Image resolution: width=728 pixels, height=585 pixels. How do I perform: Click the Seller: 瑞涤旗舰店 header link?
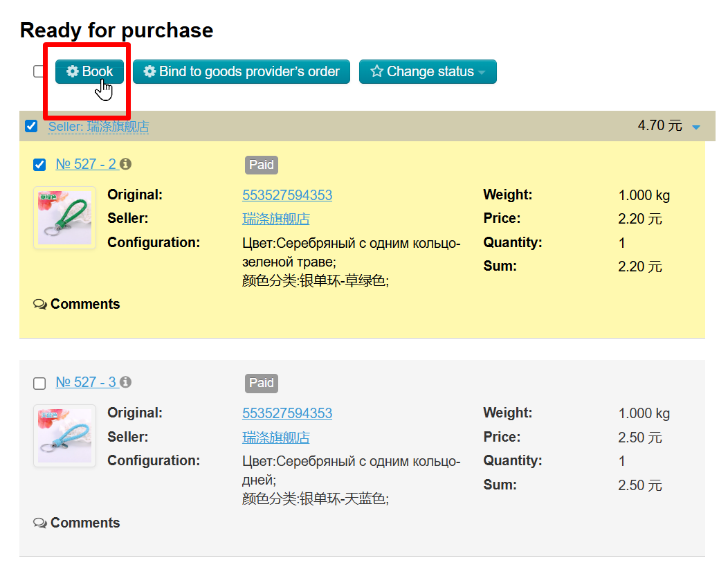[x=98, y=127]
